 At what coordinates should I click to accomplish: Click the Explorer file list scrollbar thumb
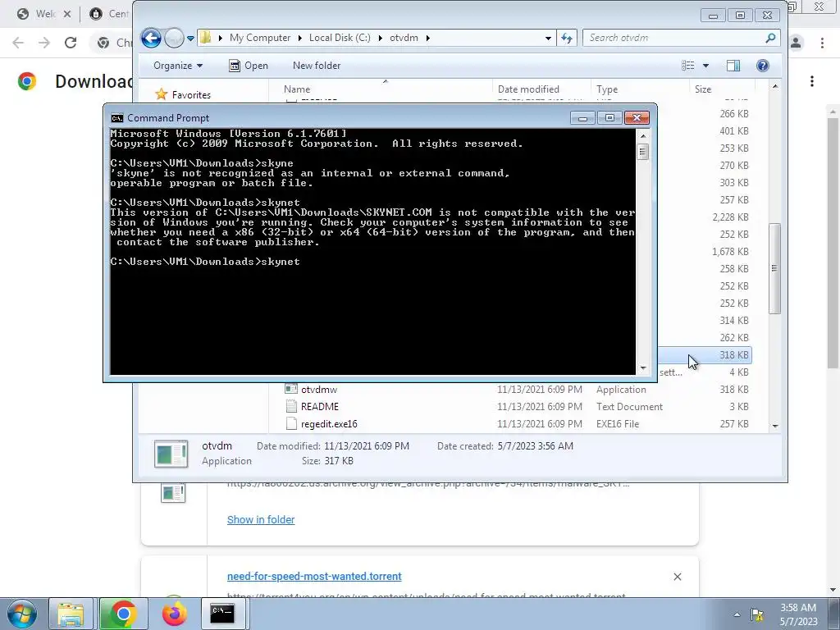click(x=774, y=268)
